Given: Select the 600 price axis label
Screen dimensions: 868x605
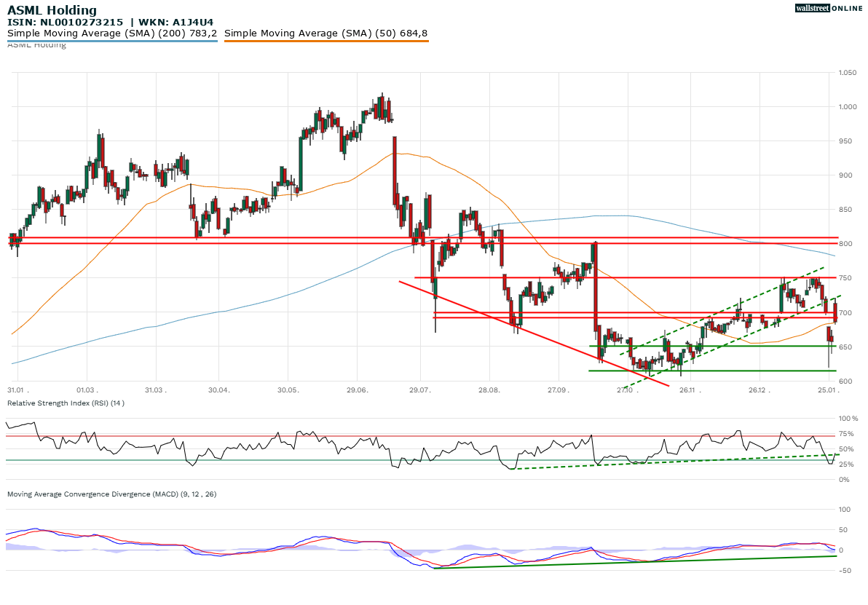Looking at the screenshot, I should 845,381.
